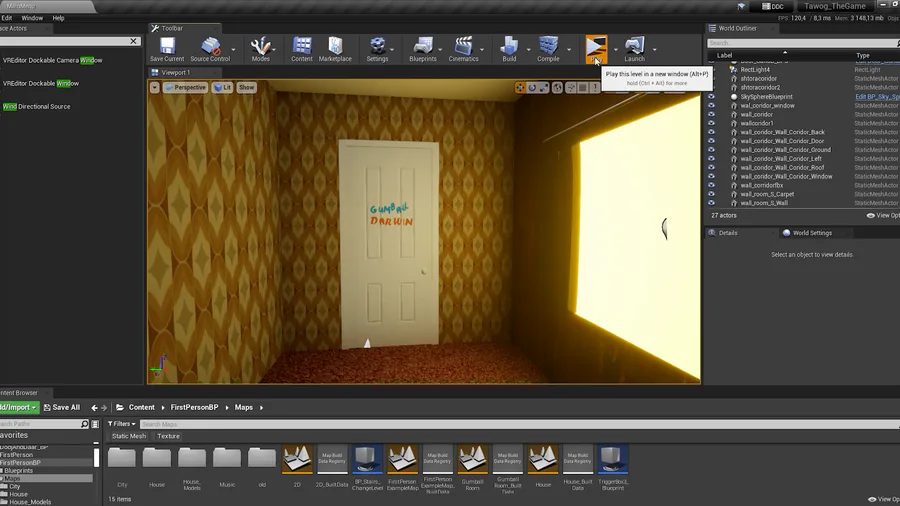Expand the Launch options dropdown arrow

pos(654,49)
